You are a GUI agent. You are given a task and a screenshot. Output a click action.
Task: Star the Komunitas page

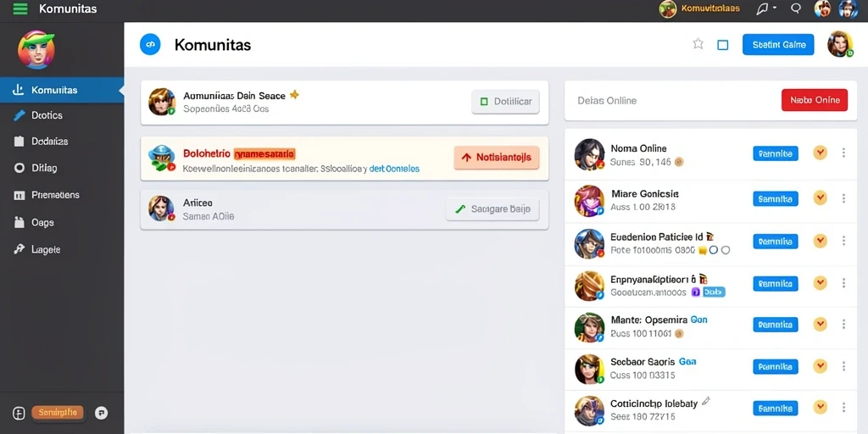[x=698, y=44]
